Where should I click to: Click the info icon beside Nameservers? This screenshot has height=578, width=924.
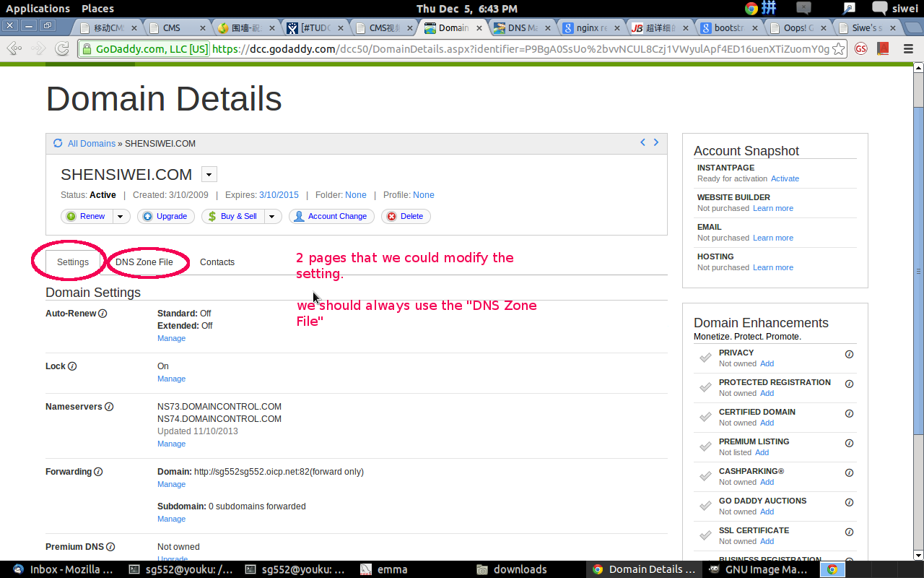[109, 406]
